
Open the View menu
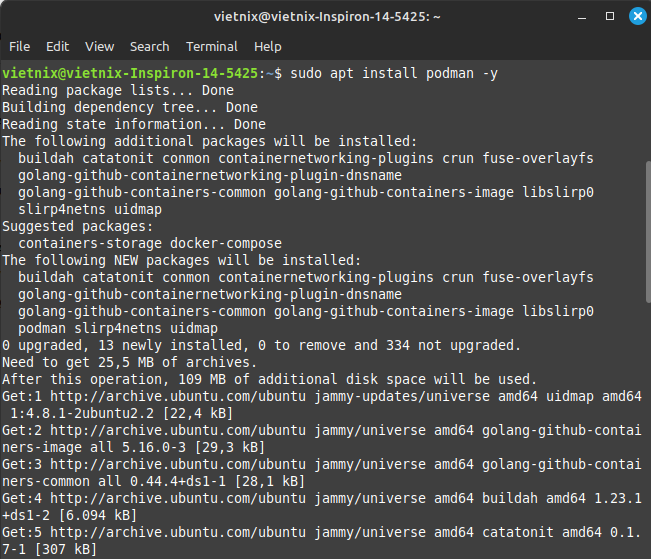pos(100,47)
